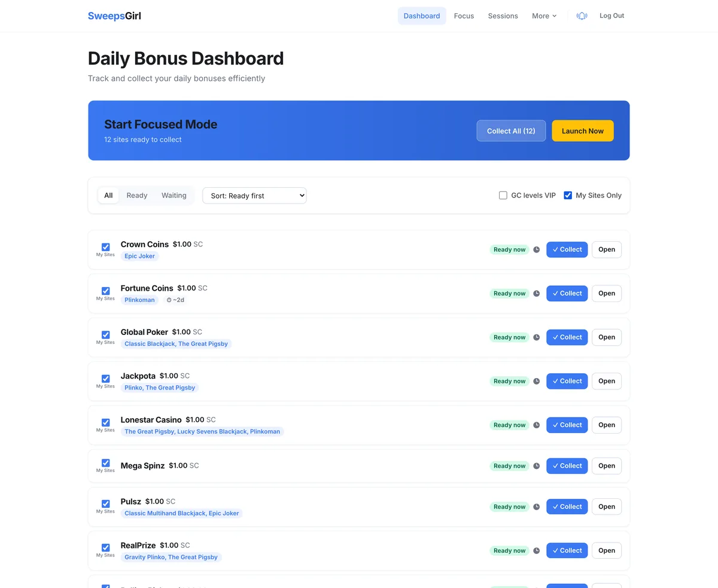
Task: Open the Crown Coins site
Action: pos(607,249)
